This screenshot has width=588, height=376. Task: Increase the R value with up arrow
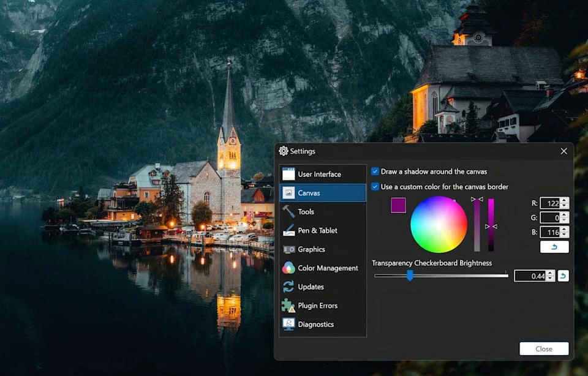tap(564, 200)
